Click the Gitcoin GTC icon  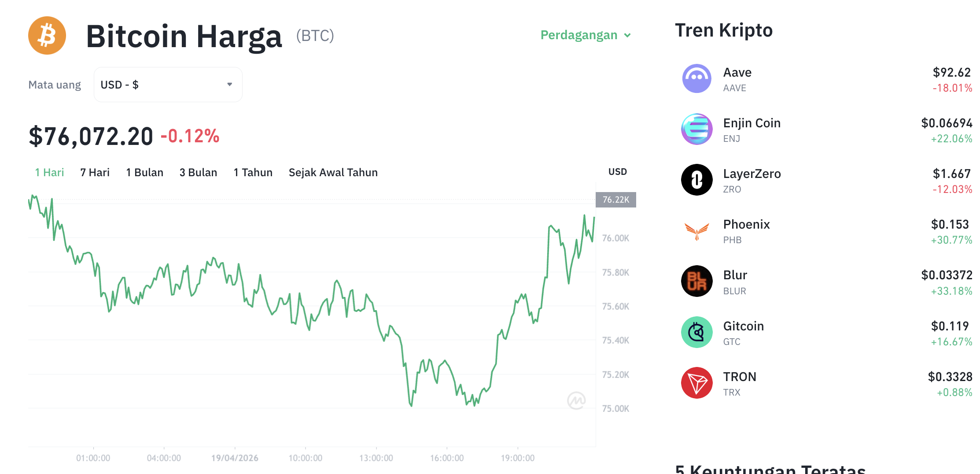click(x=696, y=333)
